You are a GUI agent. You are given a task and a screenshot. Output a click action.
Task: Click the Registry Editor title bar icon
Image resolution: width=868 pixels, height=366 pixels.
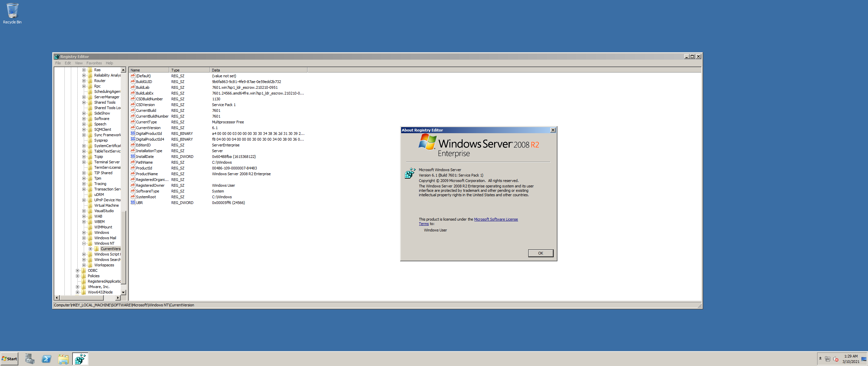57,57
